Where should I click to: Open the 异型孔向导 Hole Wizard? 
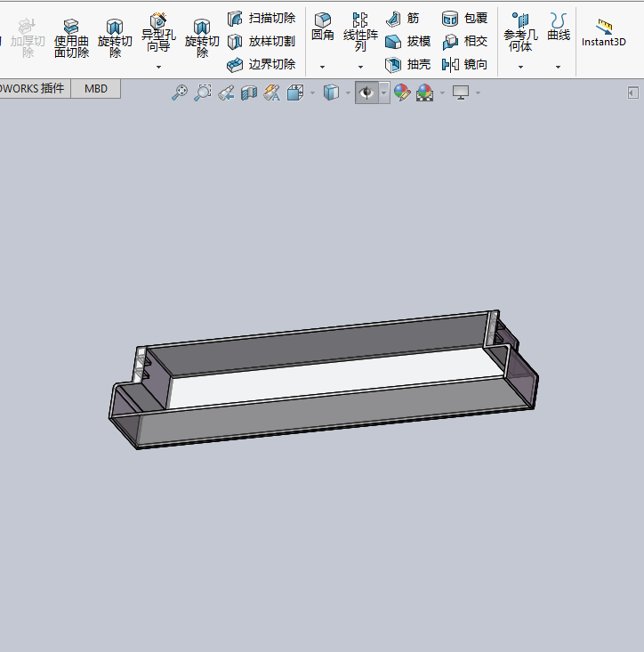[158, 32]
